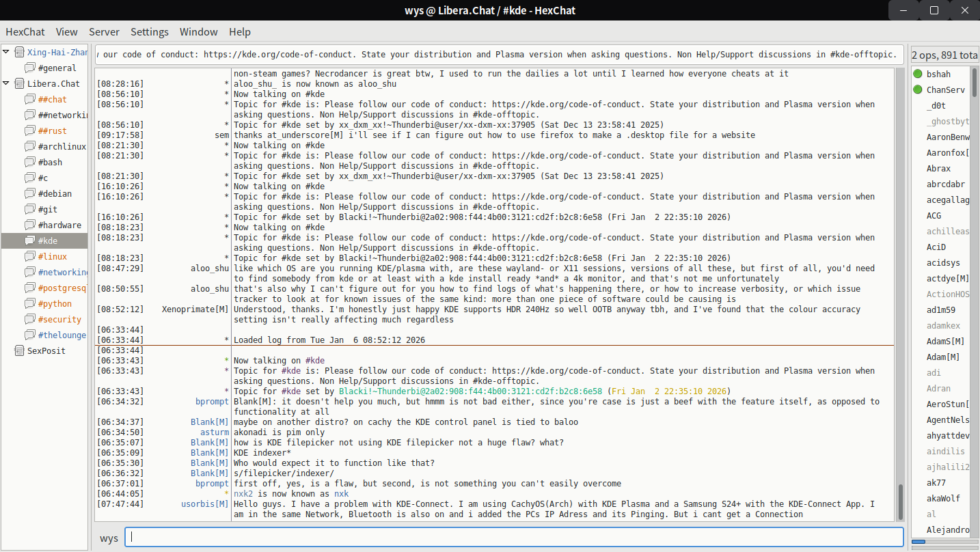Click the 06:34:50 timestamp in chat
Screen dimensions: 980x552
(120, 432)
